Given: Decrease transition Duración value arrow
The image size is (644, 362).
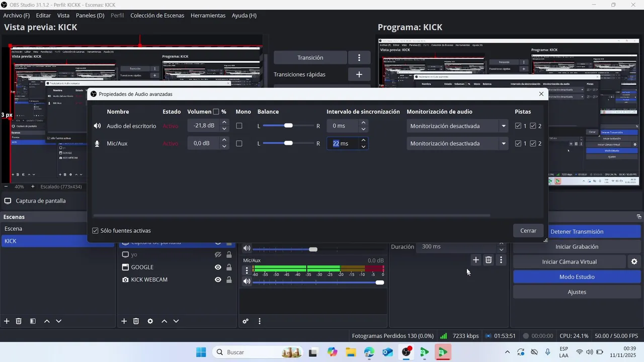Looking at the screenshot, I should tap(501, 250).
